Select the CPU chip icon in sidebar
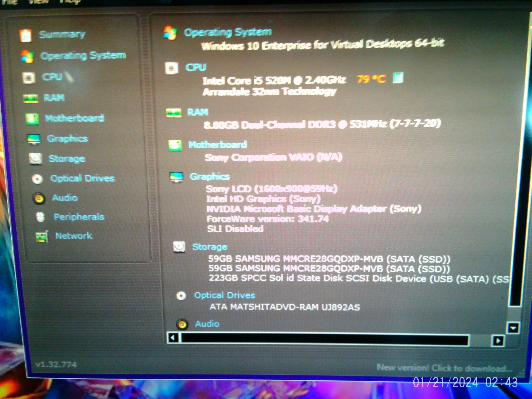This screenshot has height=399, width=532. [x=29, y=78]
